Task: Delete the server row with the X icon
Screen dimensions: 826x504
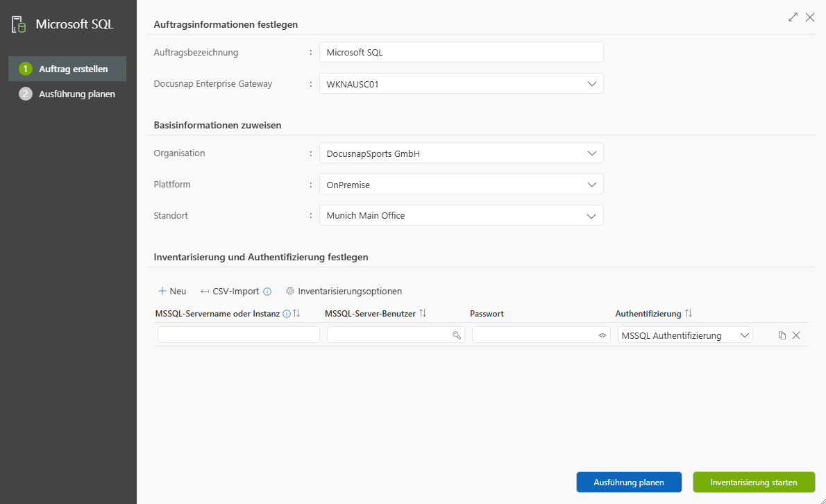Action: point(797,335)
